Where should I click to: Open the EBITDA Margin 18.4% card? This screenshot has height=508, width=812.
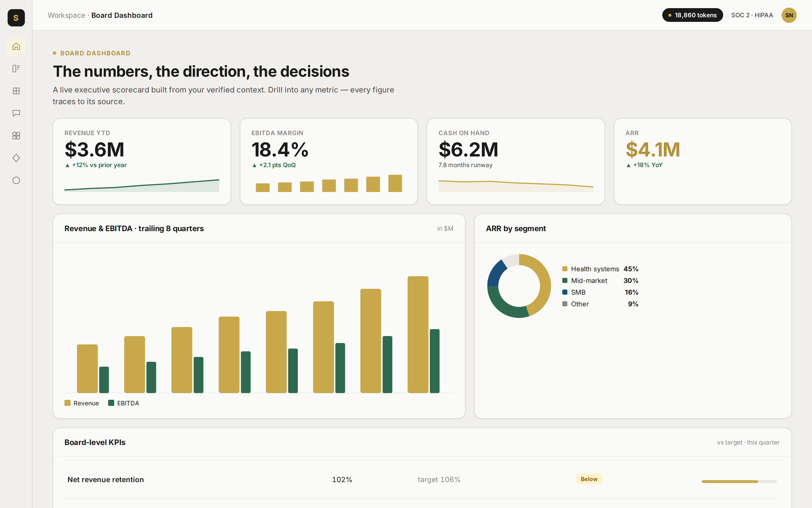(329, 161)
